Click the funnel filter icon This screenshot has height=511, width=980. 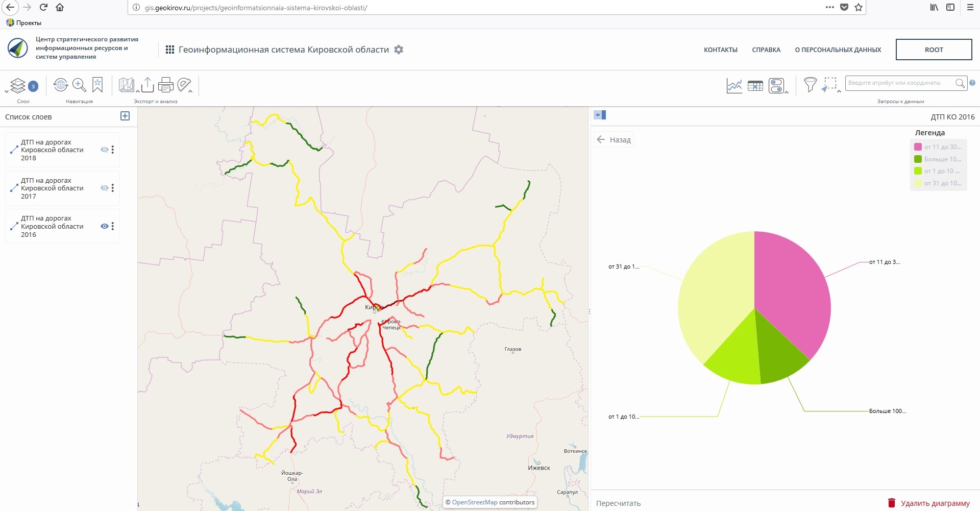[x=810, y=85]
